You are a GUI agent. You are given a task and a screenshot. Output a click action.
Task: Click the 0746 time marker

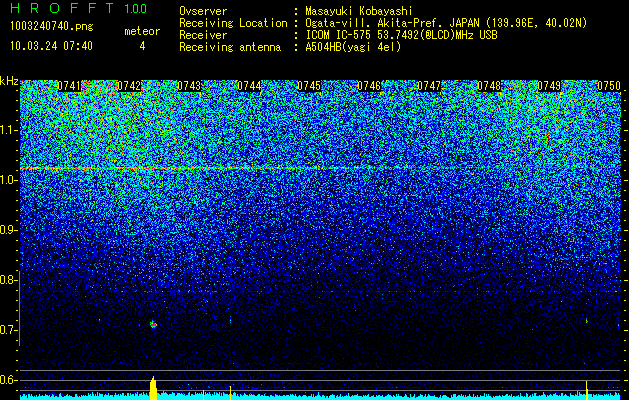pyautogui.click(x=369, y=86)
